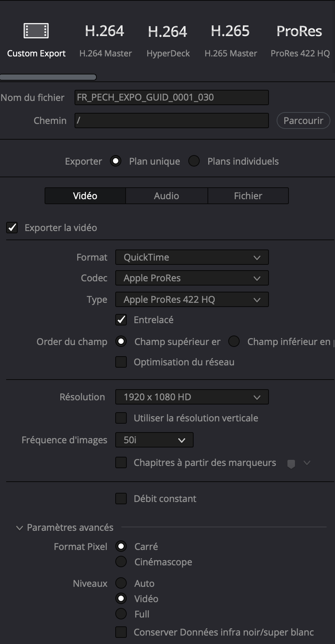
Task: Click the Parcourir button
Action: (303, 121)
